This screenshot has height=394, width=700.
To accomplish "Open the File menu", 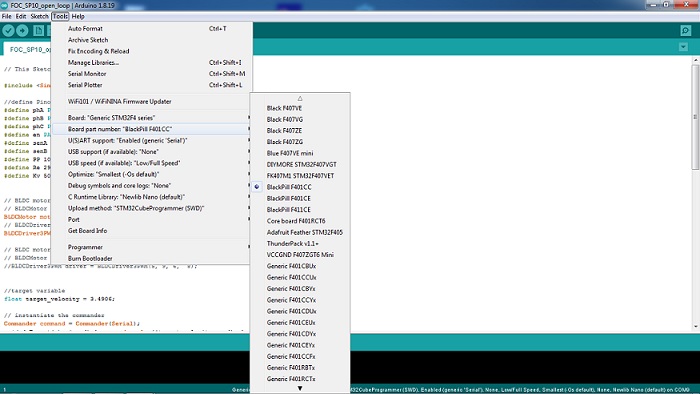I will point(6,16).
